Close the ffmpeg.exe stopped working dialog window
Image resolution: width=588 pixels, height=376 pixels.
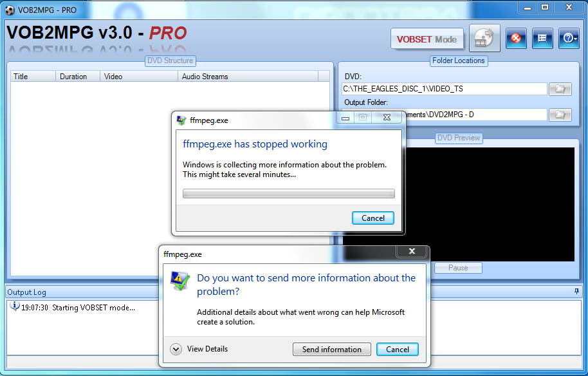pyautogui.click(x=387, y=117)
